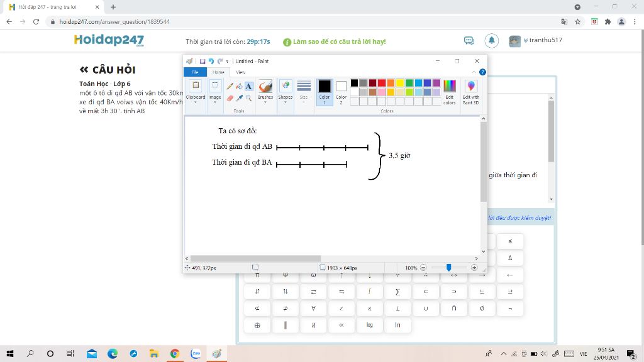Select the Pencil tool in Paint

click(x=230, y=86)
